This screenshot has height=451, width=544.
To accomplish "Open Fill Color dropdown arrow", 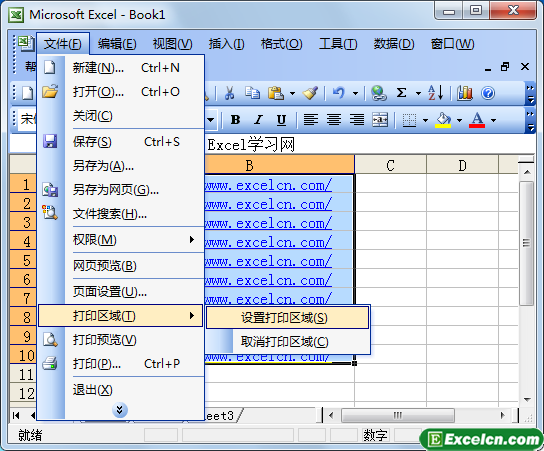I will coord(459,120).
